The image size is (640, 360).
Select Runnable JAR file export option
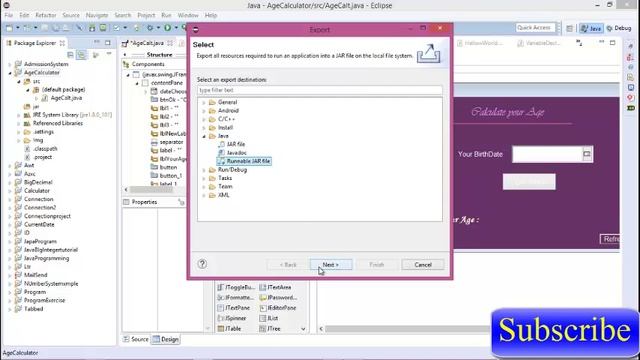[x=244, y=161]
